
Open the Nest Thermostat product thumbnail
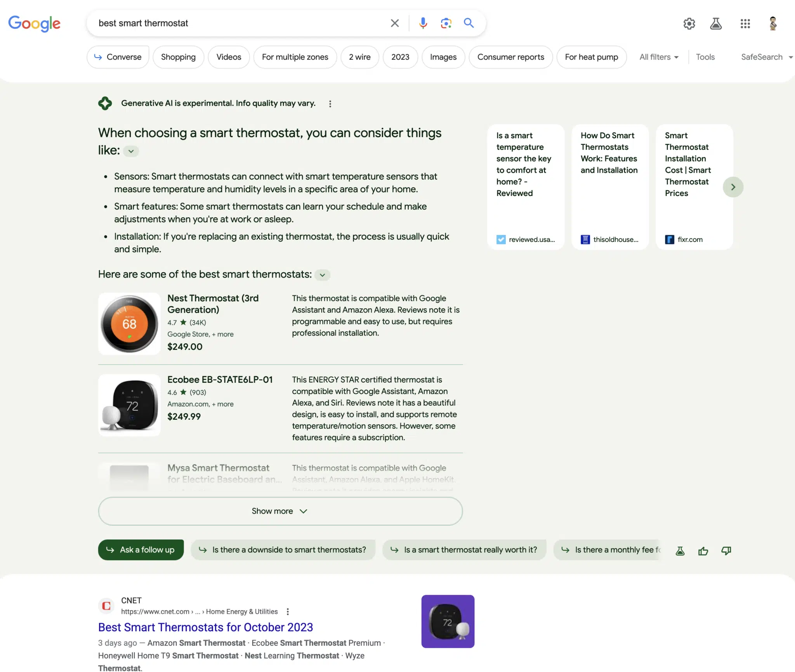pyautogui.click(x=129, y=323)
